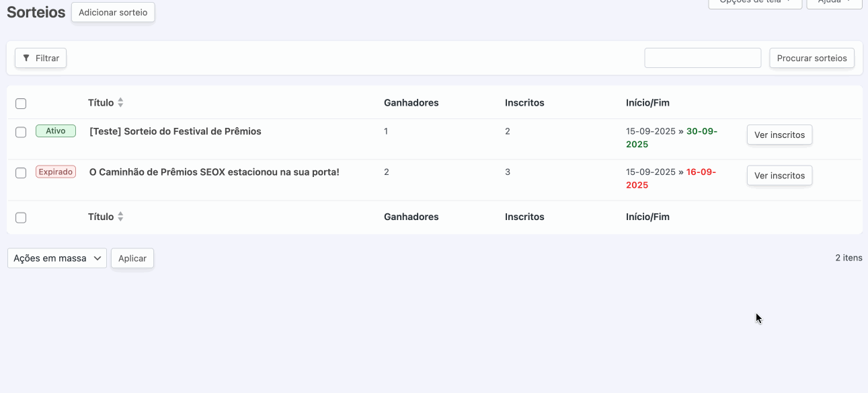Screen dimensions: 868x393
Task: Expand the Ajuda help tab
Action: [834, 3]
